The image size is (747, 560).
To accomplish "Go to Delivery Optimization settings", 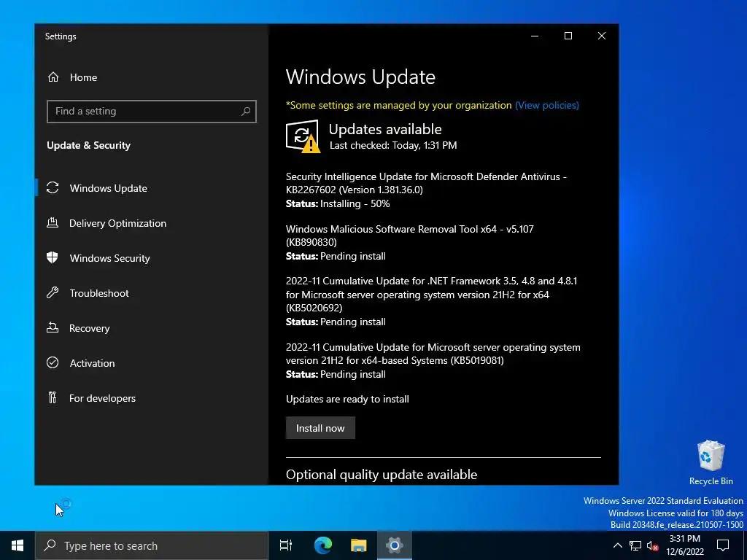I will pyautogui.click(x=152, y=223).
